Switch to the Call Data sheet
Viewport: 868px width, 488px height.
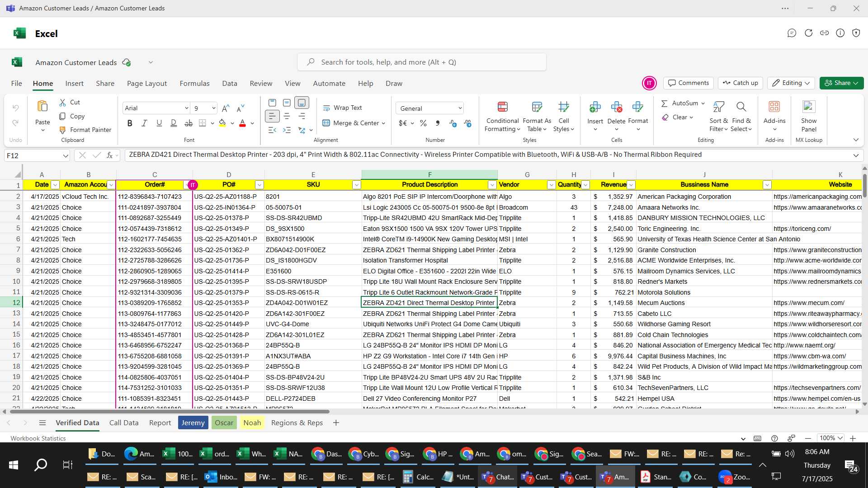(x=124, y=423)
